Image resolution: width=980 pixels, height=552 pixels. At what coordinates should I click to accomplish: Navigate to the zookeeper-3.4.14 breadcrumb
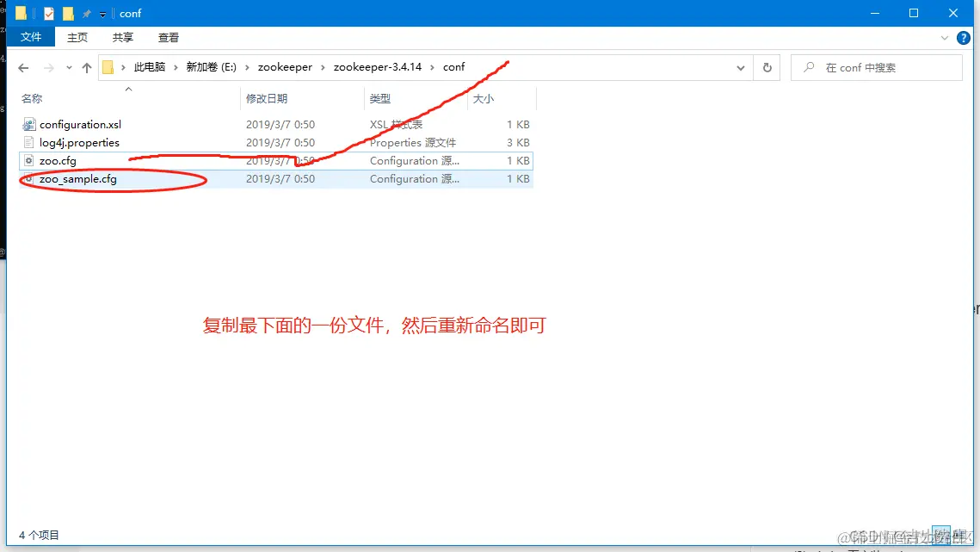(x=378, y=67)
